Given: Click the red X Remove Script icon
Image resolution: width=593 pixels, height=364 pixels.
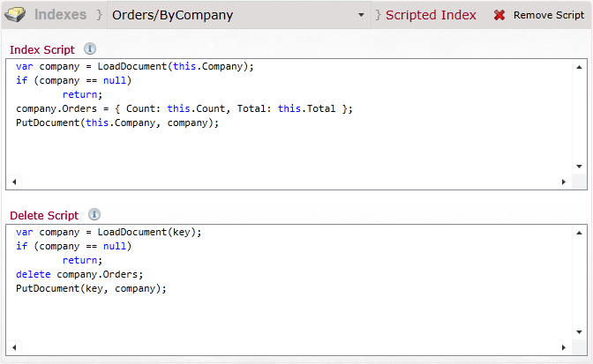Looking at the screenshot, I should tap(499, 15).
